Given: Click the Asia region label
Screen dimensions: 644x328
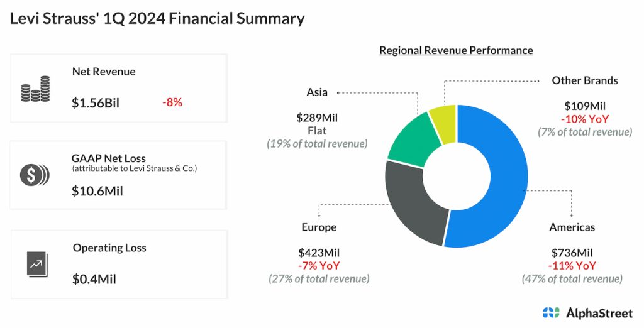Looking at the screenshot, I should point(317,92).
